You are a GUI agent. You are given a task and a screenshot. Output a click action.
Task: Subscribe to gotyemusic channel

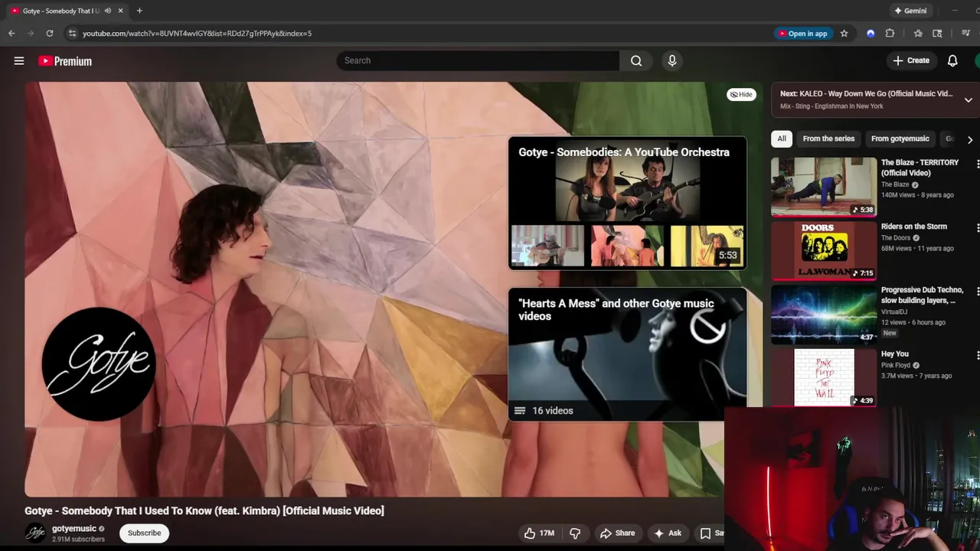(x=144, y=533)
